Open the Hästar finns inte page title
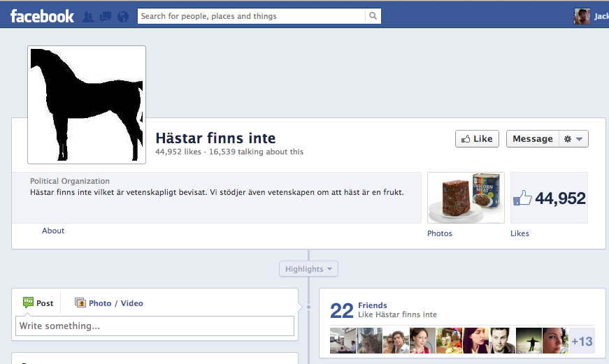 [x=215, y=138]
